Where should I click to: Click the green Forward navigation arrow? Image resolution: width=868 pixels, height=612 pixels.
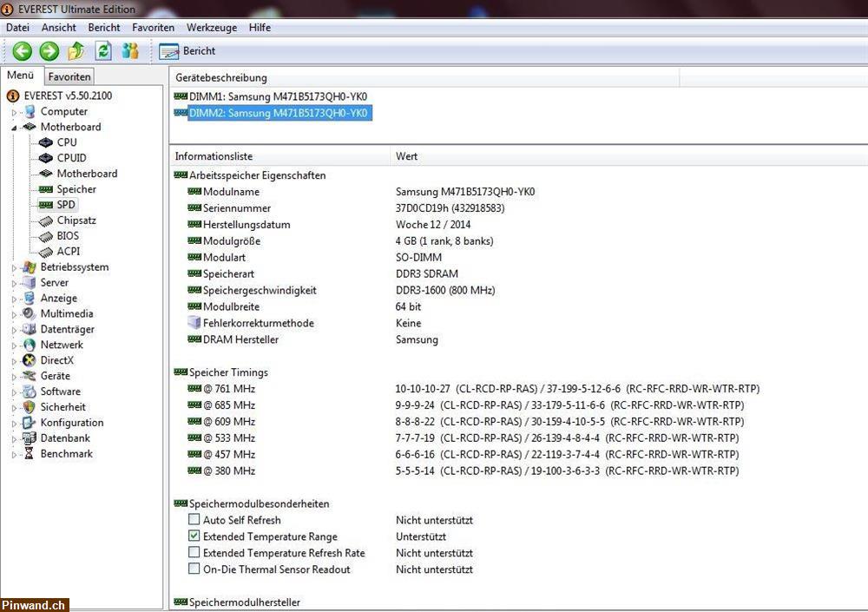(x=49, y=50)
